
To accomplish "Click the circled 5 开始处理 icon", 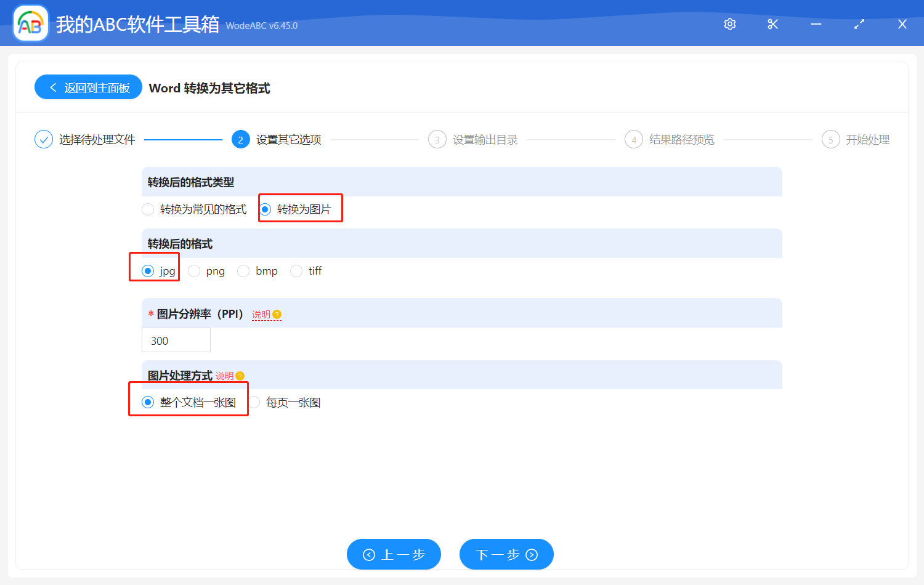I will click(x=830, y=139).
